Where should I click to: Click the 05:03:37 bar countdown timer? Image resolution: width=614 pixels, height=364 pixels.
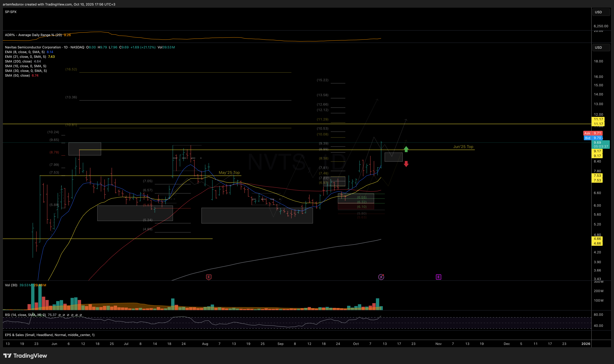coord(601,146)
